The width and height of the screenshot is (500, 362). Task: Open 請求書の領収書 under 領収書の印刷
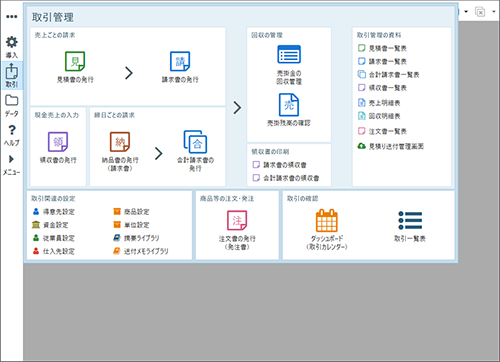(279, 165)
